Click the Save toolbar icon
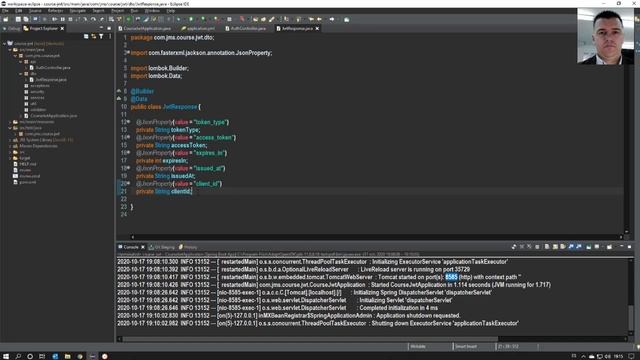This screenshot has height=360, width=640. point(18,19)
